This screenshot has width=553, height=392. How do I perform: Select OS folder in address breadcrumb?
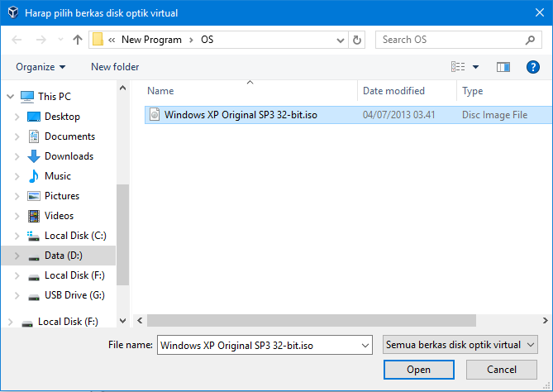(x=207, y=40)
